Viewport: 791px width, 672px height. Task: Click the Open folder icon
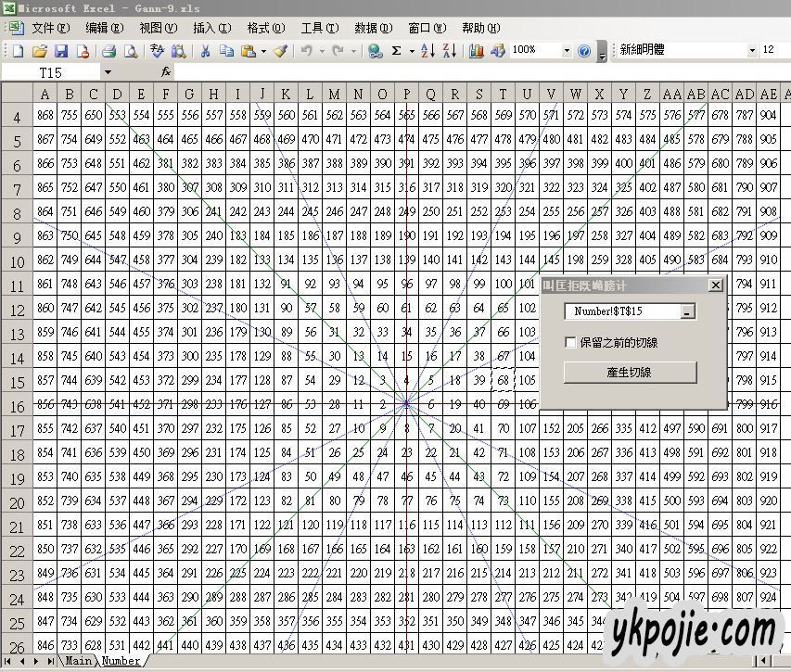(x=39, y=51)
